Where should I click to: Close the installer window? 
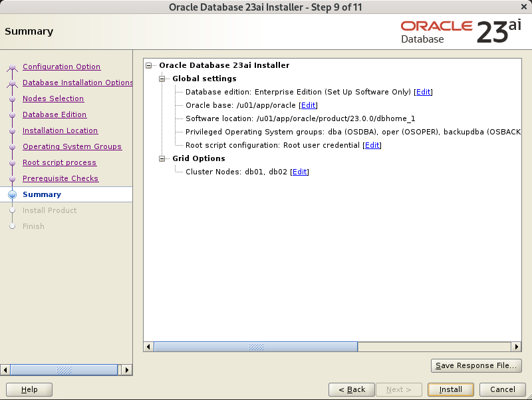(524, 7)
